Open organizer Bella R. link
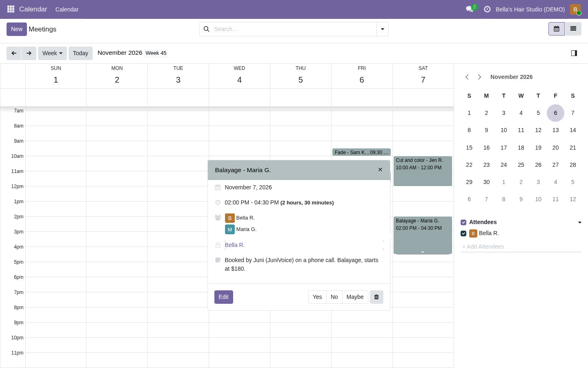The height and width of the screenshot is (368, 588). [x=235, y=245]
